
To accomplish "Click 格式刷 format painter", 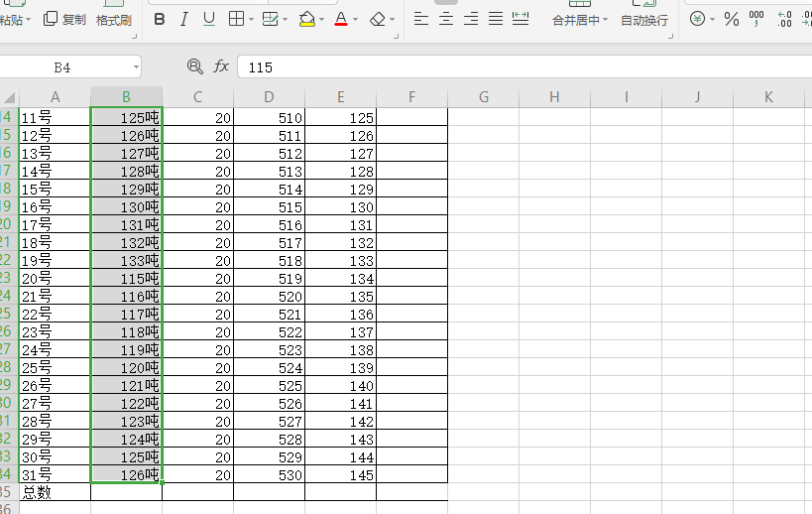I will pos(114,20).
